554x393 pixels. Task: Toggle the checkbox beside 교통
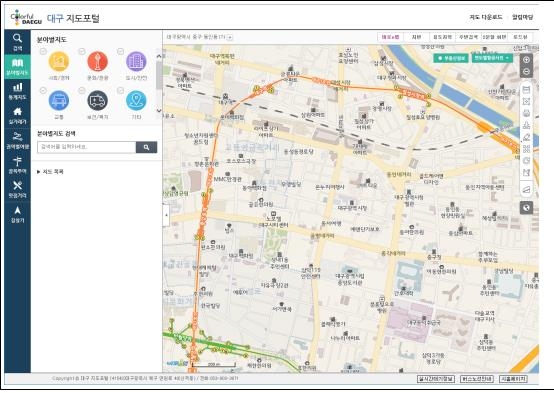43,91
